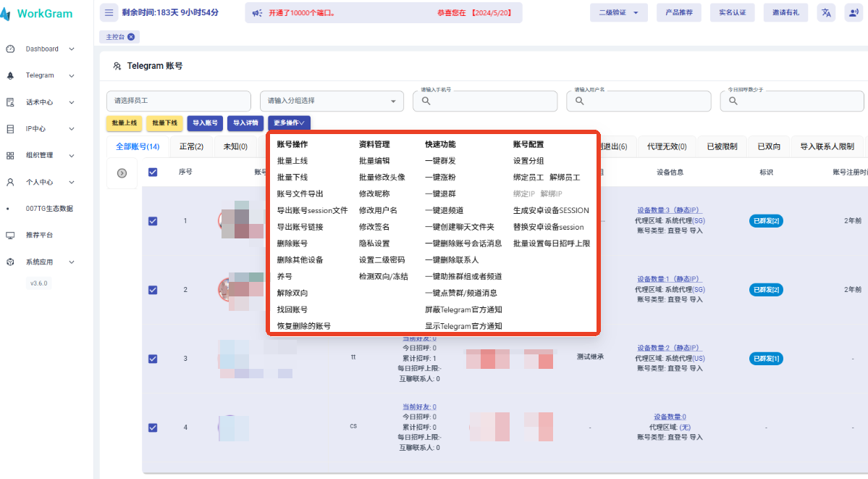Open the 二级验证 dropdown

click(x=618, y=12)
